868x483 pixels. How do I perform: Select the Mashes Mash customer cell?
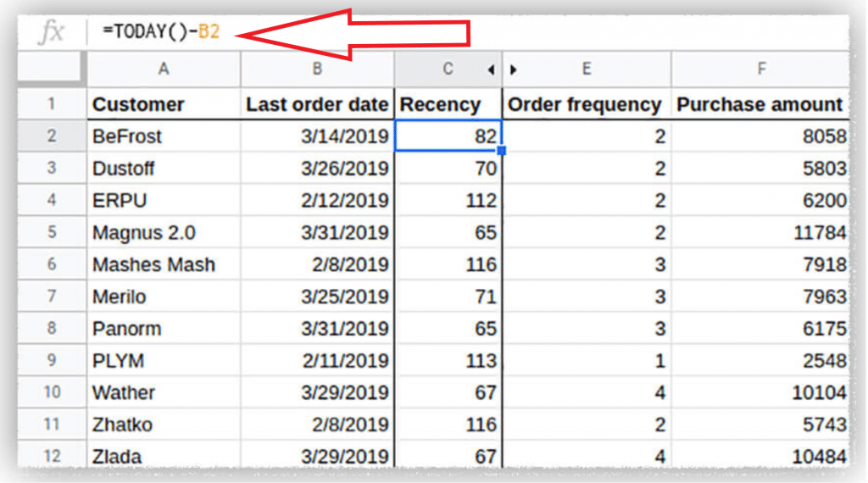[x=164, y=264]
